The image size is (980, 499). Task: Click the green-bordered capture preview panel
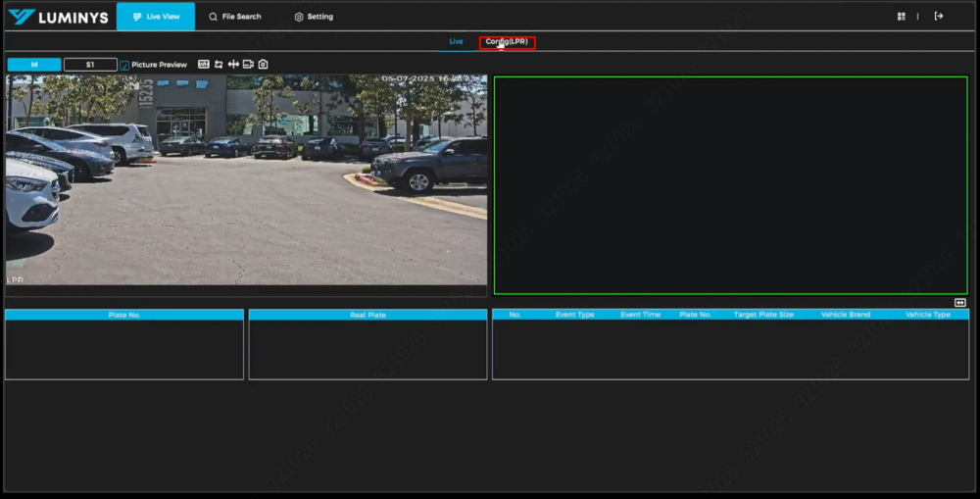[x=730, y=185]
